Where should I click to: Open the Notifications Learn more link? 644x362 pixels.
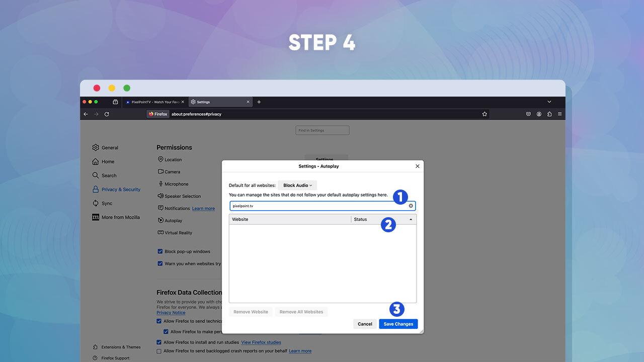pyautogui.click(x=203, y=209)
